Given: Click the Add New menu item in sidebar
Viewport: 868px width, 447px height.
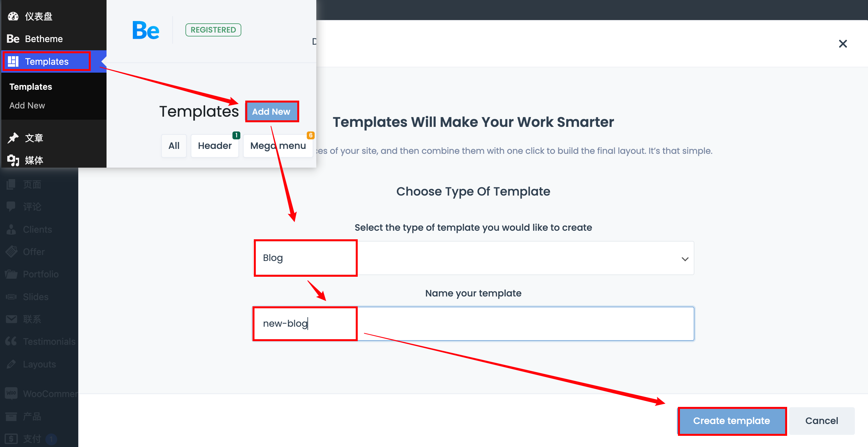Looking at the screenshot, I should [27, 106].
